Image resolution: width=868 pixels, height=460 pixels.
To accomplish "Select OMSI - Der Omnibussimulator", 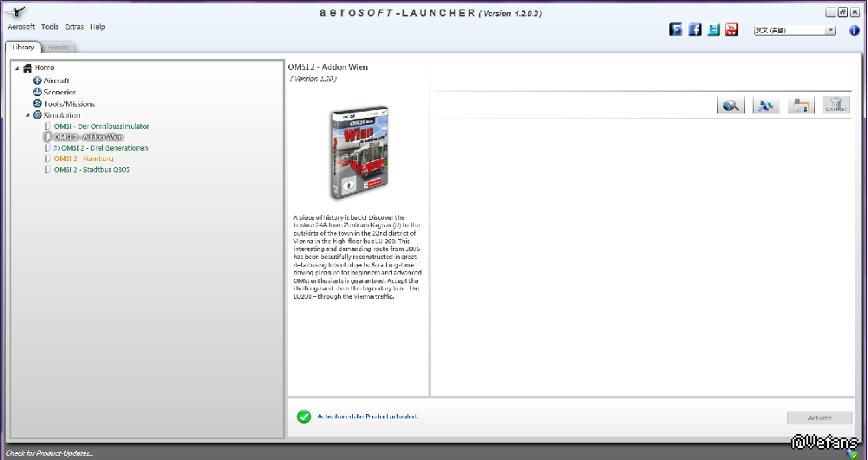I will 101,126.
